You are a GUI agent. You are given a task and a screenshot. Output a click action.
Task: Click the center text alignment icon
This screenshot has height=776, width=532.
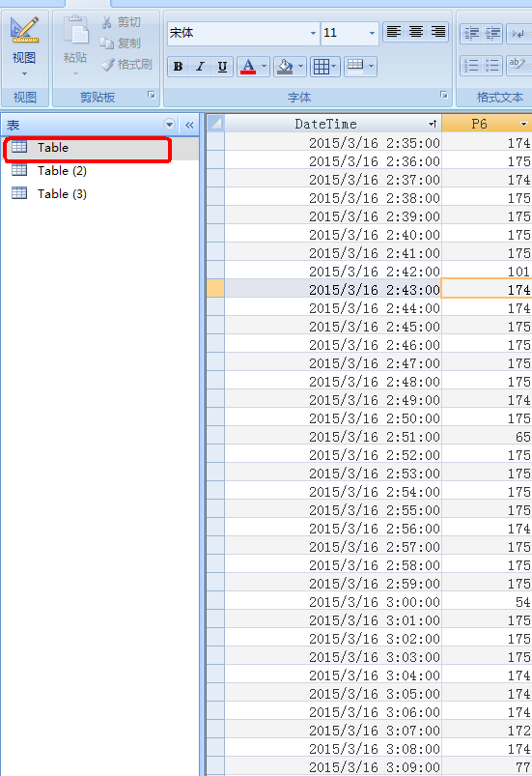click(416, 32)
